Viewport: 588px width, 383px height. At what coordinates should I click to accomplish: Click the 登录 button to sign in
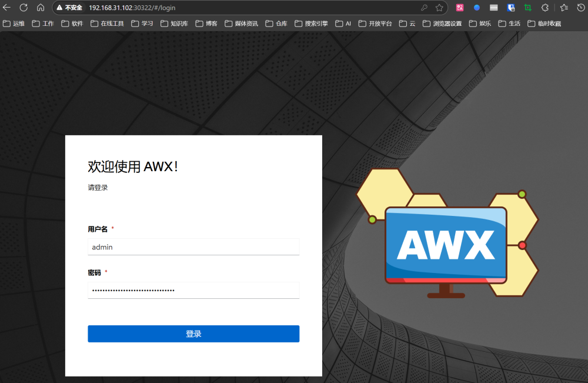[x=193, y=334]
